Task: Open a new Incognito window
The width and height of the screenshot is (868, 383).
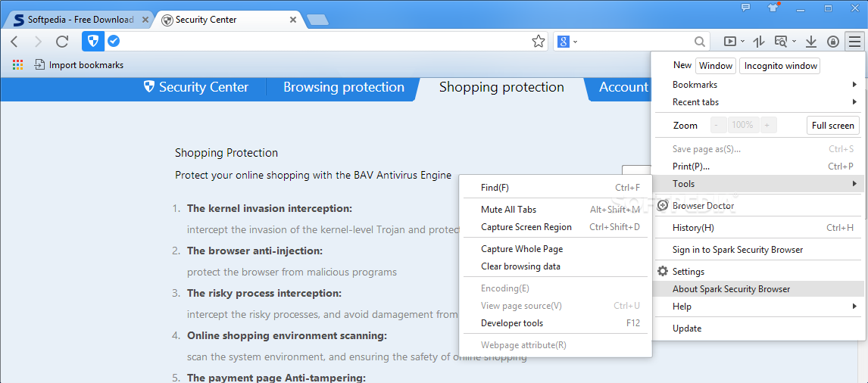Action: (779, 65)
